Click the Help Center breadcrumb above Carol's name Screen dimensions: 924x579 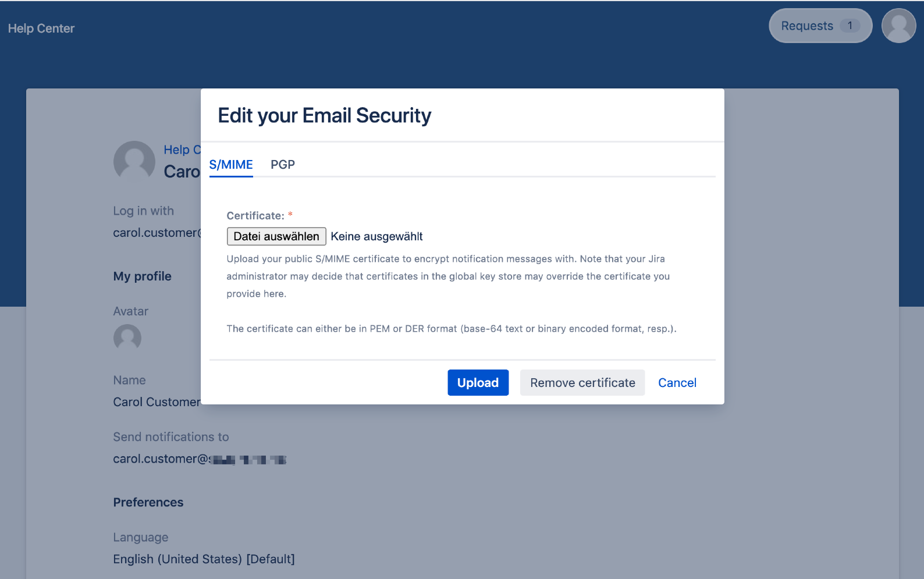click(182, 150)
